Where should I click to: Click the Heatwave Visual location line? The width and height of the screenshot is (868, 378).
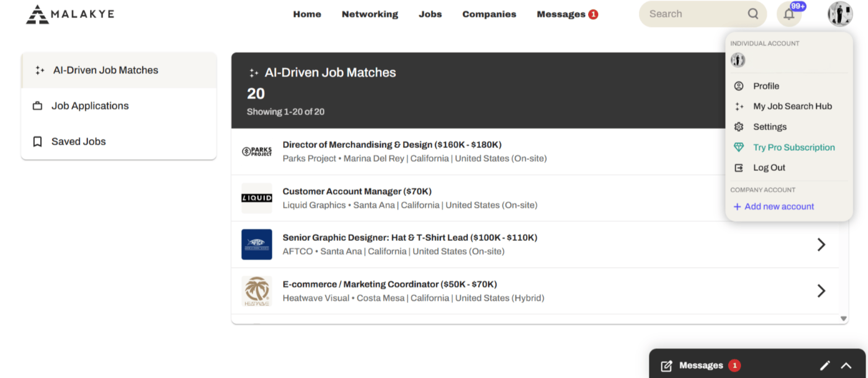pyautogui.click(x=413, y=298)
